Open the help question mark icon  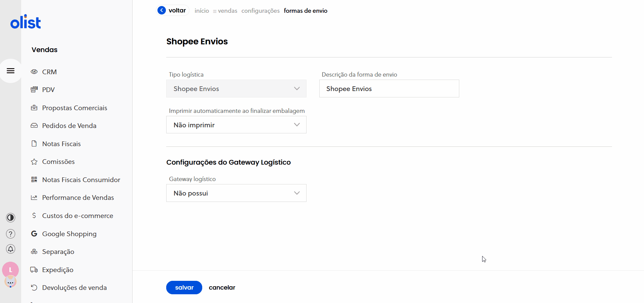11,234
